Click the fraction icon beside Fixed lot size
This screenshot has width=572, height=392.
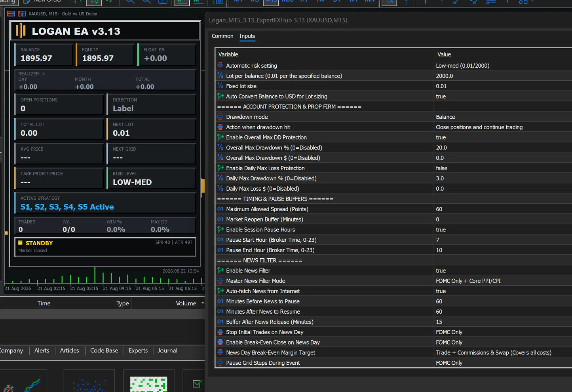220,86
